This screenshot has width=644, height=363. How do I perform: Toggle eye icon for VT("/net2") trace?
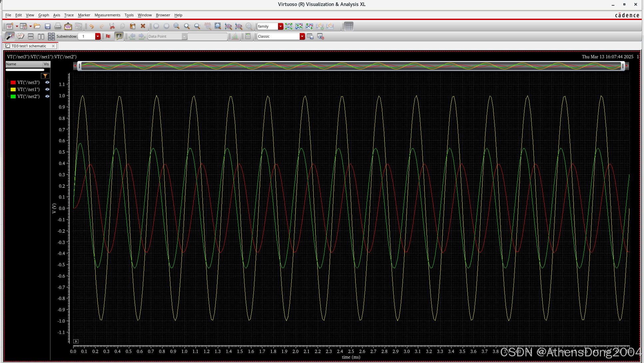47,96
